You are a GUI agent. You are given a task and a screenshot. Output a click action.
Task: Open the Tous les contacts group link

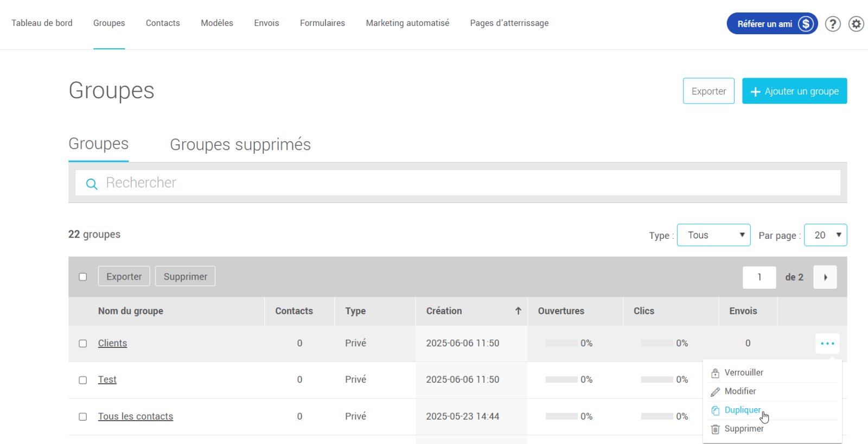point(136,416)
